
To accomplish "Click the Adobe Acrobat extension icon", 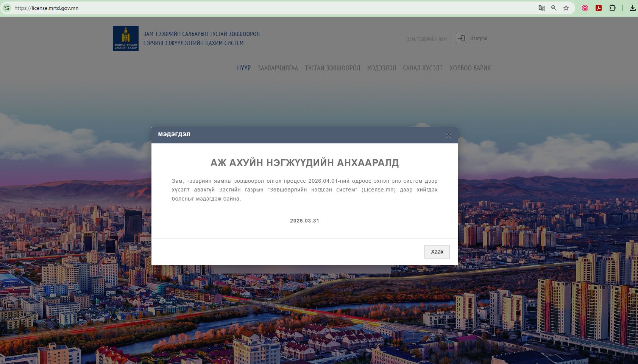I will 599,8.
